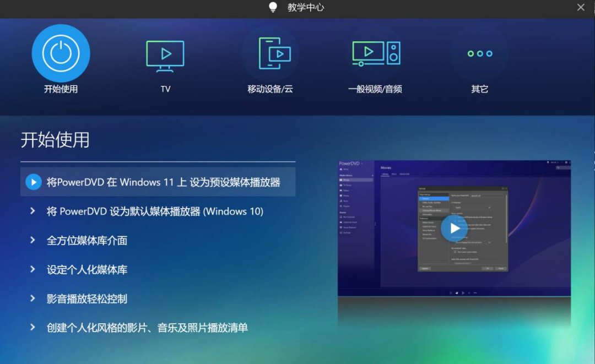Viewport: 595px width, 364px height.
Task: Open the 全方位媒体库介面 tutorial text
Action: tap(87, 241)
